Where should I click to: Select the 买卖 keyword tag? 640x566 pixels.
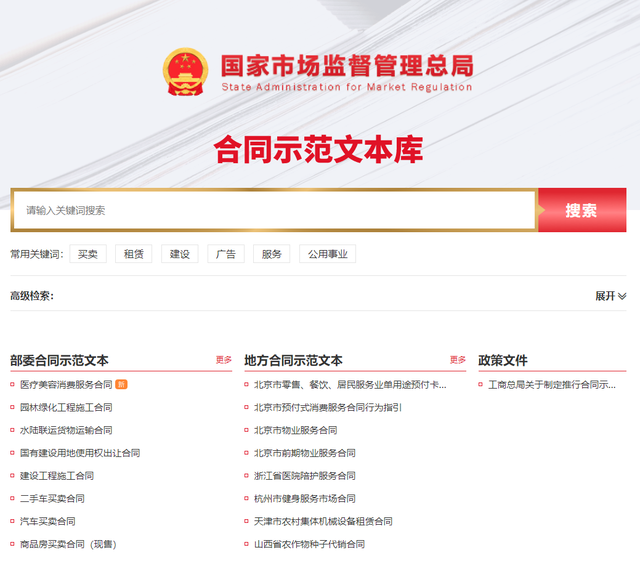(88, 254)
